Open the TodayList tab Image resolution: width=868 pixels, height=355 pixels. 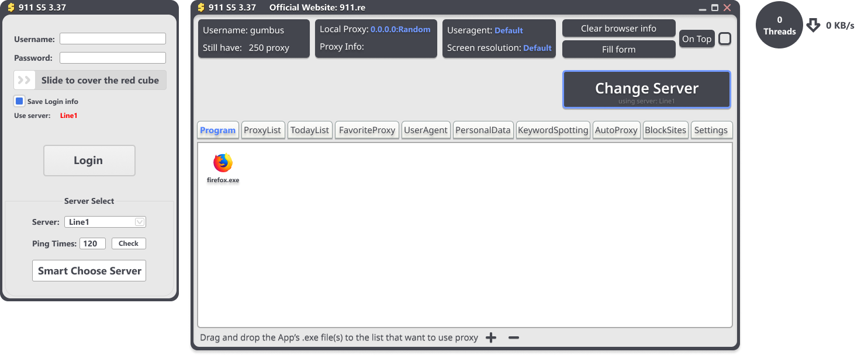[x=310, y=130]
